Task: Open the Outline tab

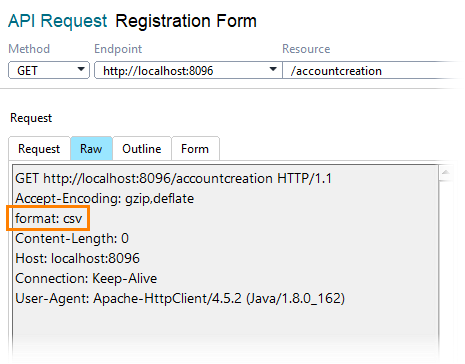Action: (x=142, y=149)
